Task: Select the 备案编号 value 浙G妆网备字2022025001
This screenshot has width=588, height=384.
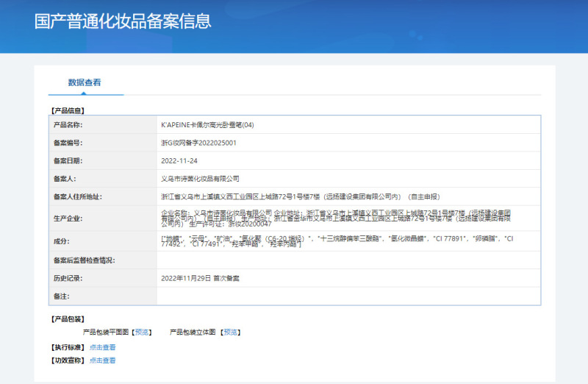Action: (x=198, y=143)
